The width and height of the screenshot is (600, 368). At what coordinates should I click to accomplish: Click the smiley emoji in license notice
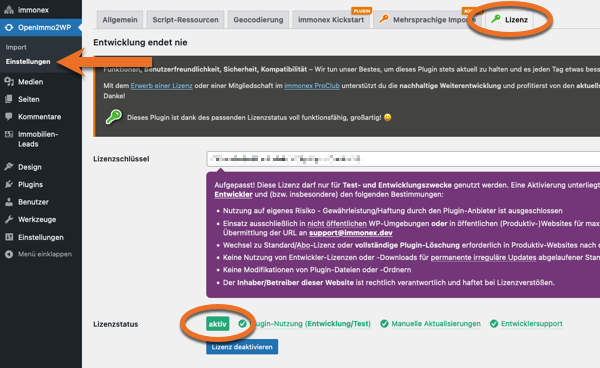388,117
